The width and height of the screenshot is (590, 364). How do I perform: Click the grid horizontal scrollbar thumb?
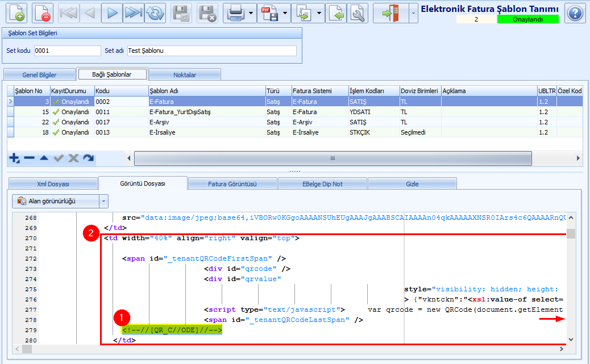tap(333, 158)
